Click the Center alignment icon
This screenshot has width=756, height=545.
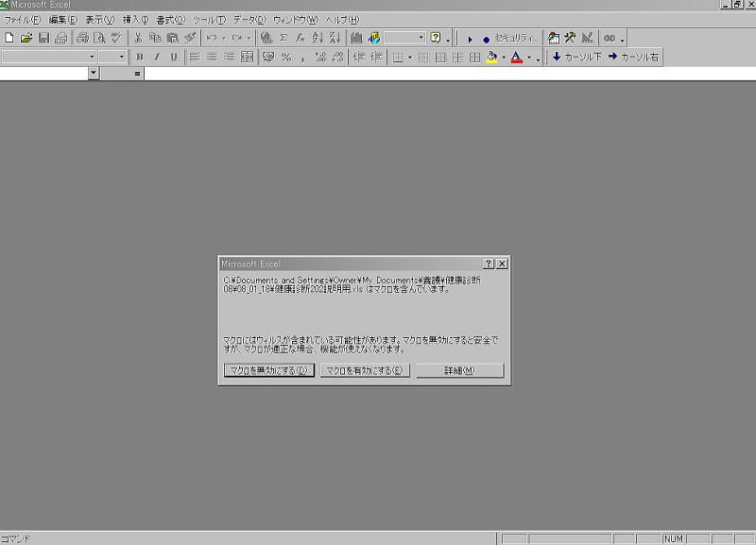pos(212,57)
